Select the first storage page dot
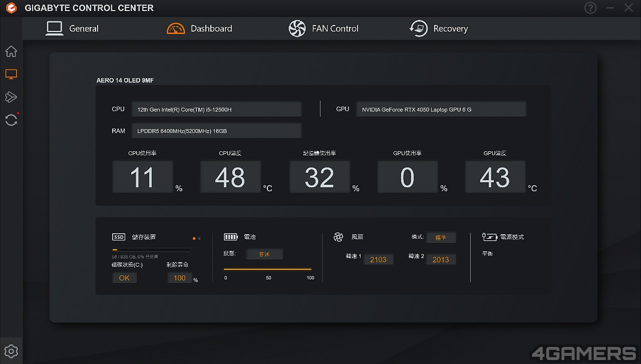The image size is (641, 364). pyautogui.click(x=194, y=239)
